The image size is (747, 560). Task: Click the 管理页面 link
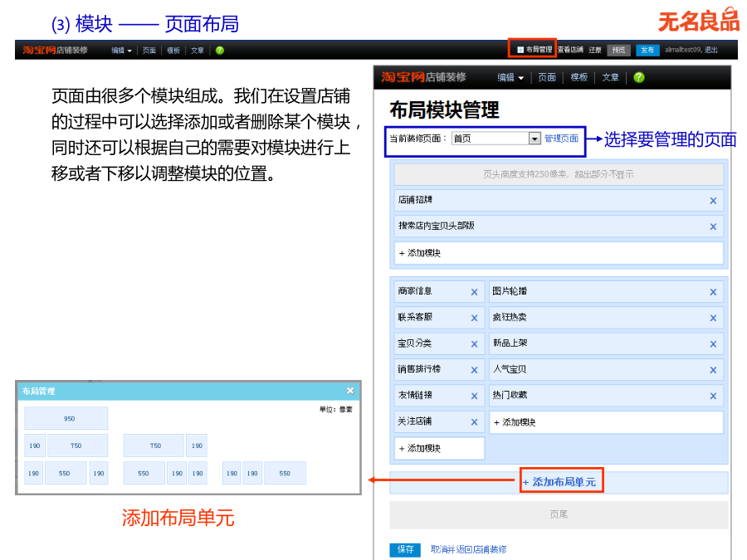tap(561, 138)
